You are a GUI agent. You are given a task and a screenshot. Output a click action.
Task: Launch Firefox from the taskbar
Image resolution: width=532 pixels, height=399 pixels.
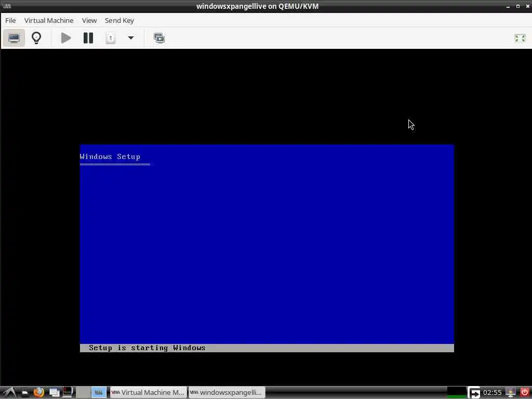pos(39,393)
